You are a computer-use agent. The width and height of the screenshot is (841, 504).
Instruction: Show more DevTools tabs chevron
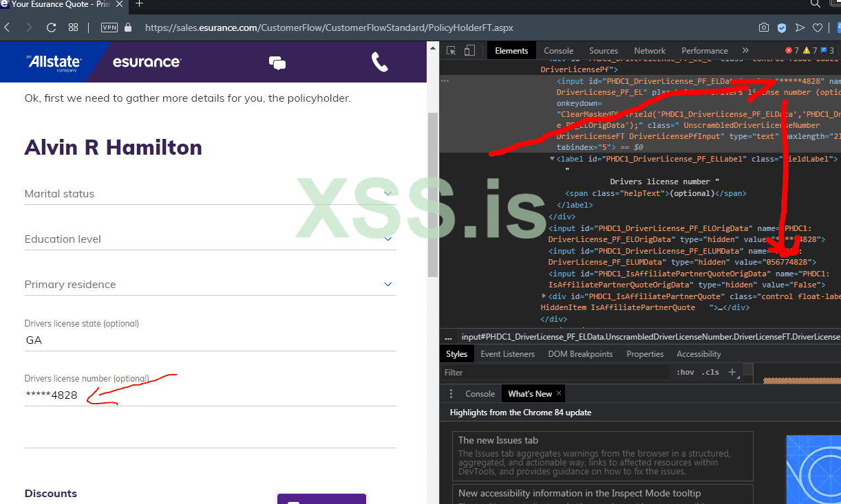(x=745, y=51)
